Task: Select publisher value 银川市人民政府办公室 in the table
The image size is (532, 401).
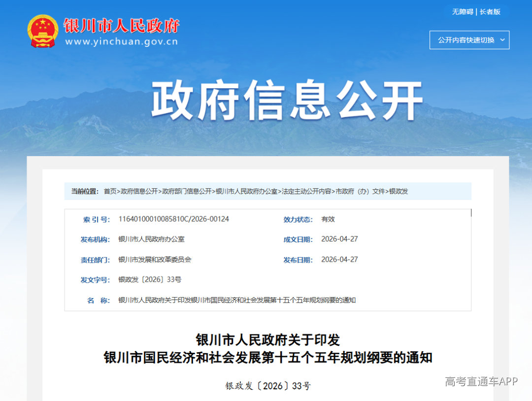Action: (151, 239)
